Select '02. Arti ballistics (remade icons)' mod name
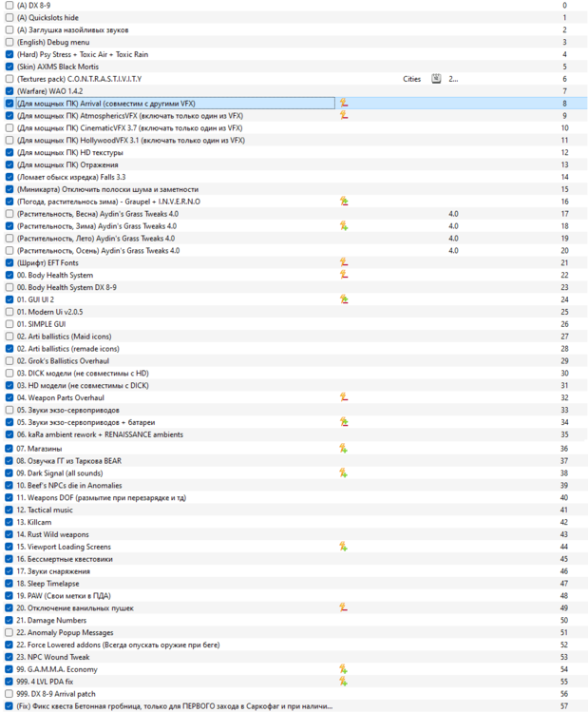Viewport: 588px width, 713px height. click(68, 349)
